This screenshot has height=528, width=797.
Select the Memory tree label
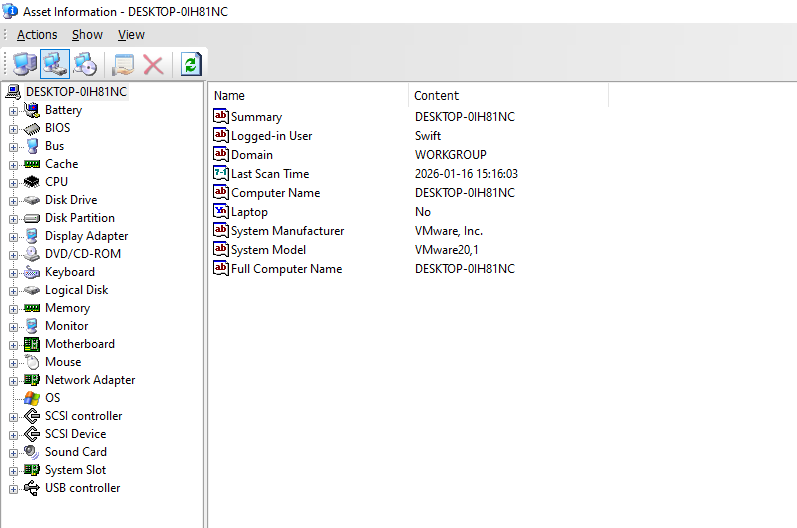(x=67, y=308)
